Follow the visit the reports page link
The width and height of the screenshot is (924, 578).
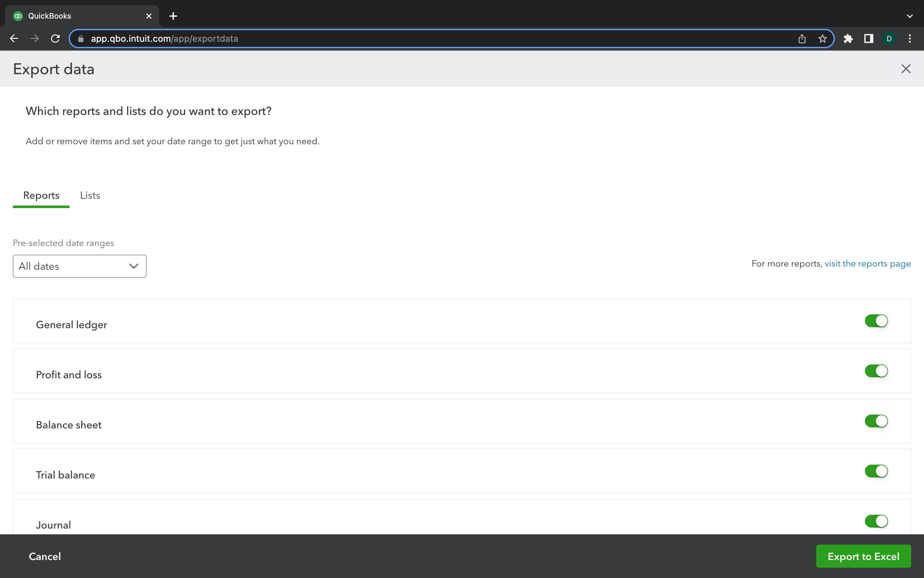tap(868, 264)
